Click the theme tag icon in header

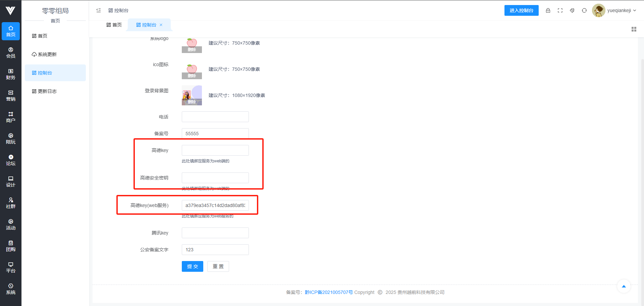coord(572,10)
